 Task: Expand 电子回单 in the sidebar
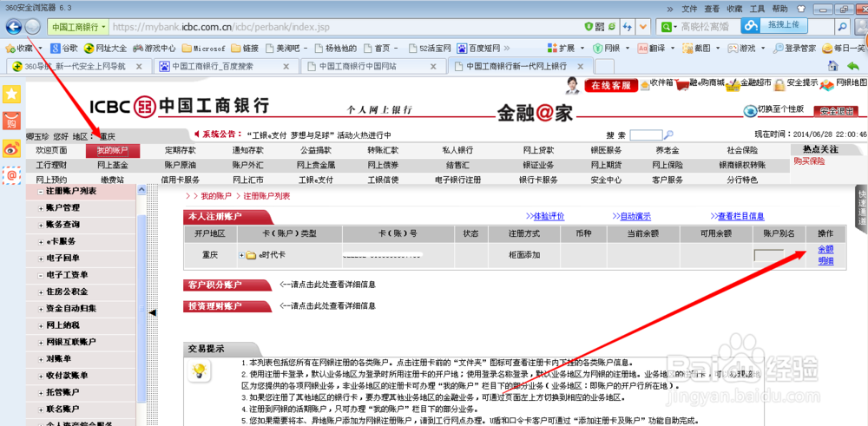[x=41, y=259]
